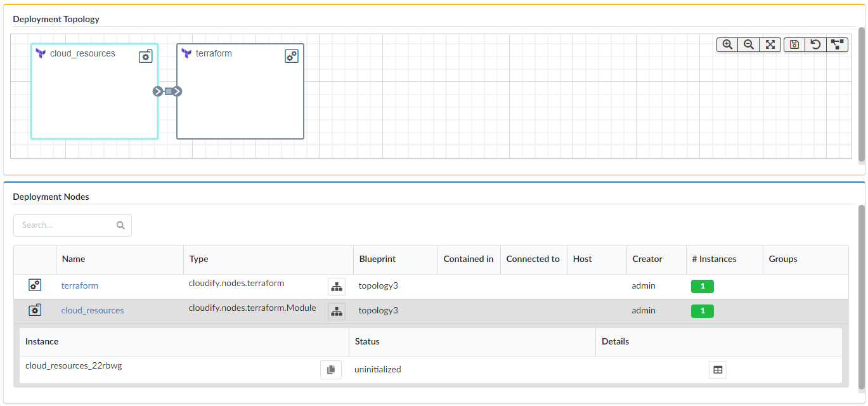Click admin creator in cloud_resources row
This screenshot has height=406, width=868.
pyautogui.click(x=644, y=310)
